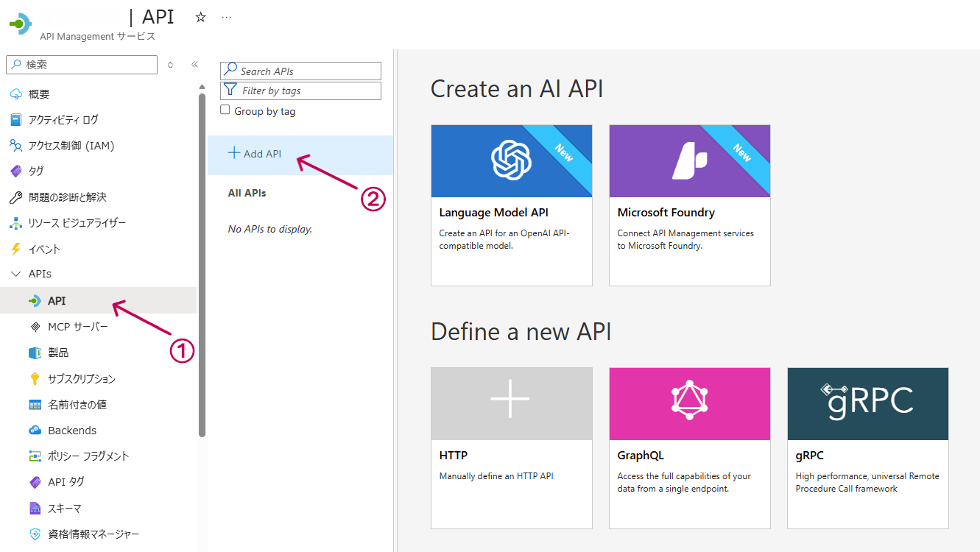The height and width of the screenshot is (552, 980).
Task: Click the アクセス制御 (IAM) people icon
Action: [16, 146]
